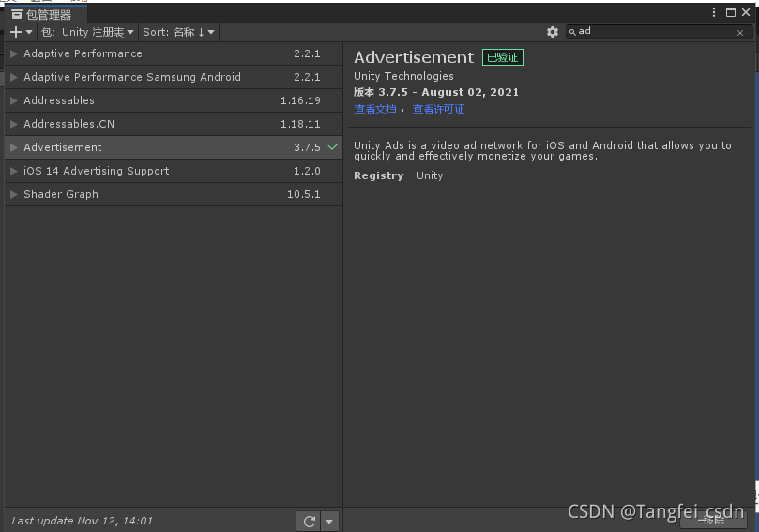Expand Adaptive Performance package versions
Screen dimensions: 759x532
point(13,53)
